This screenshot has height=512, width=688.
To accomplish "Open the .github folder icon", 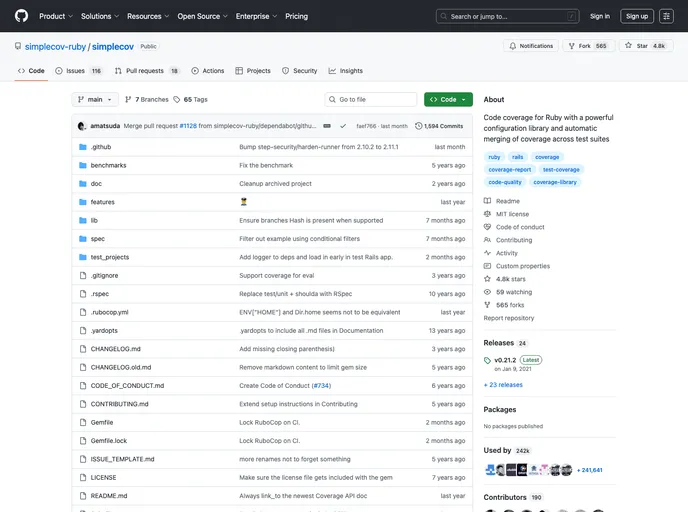I will (82, 147).
